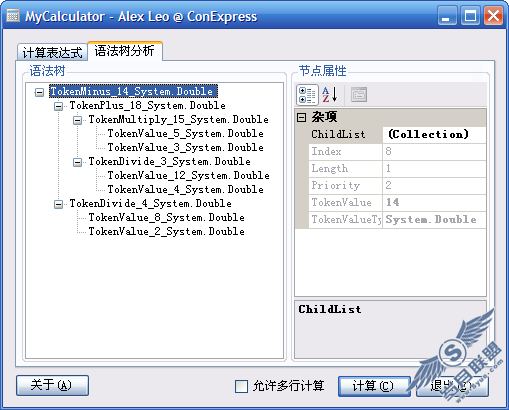Select the 语法树分析 tab
Screen dimensions: 509x410
tap(125, 51)
